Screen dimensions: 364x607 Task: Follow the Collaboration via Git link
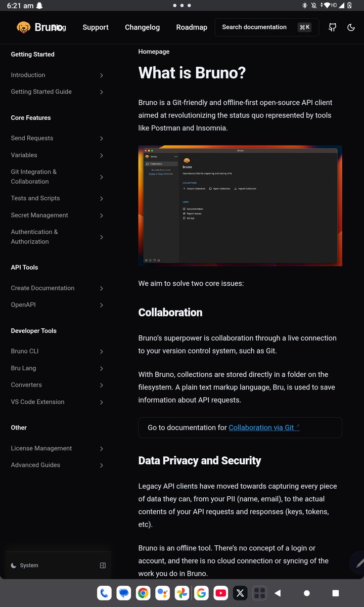click(264, 427)
